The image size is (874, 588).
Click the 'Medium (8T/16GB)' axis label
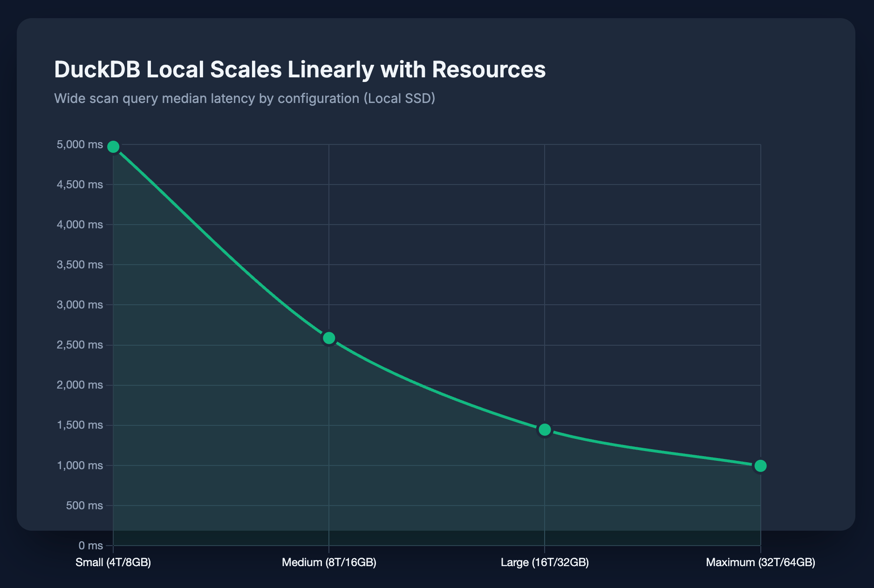point(329,562)
